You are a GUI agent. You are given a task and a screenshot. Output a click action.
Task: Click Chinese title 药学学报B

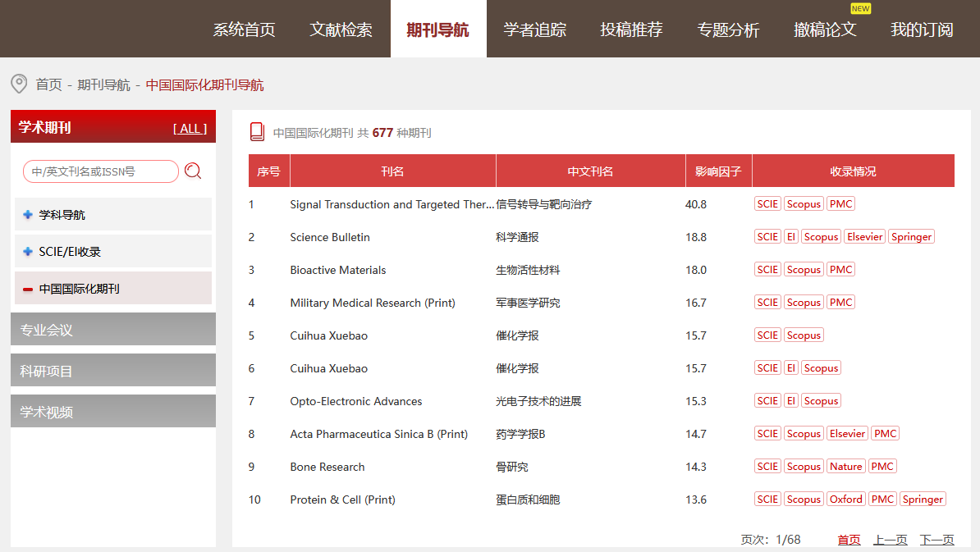[520, 434]
